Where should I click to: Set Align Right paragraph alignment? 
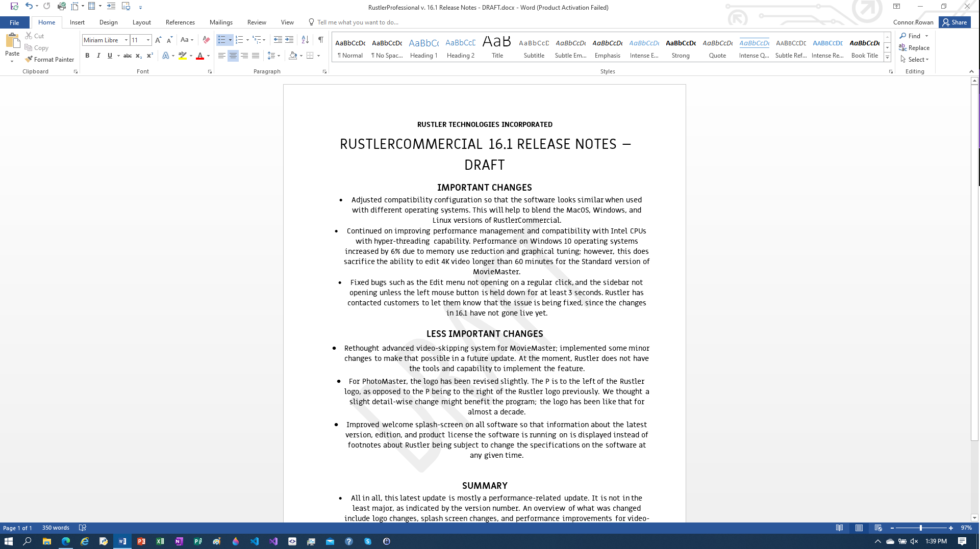[x=244, y=56]
